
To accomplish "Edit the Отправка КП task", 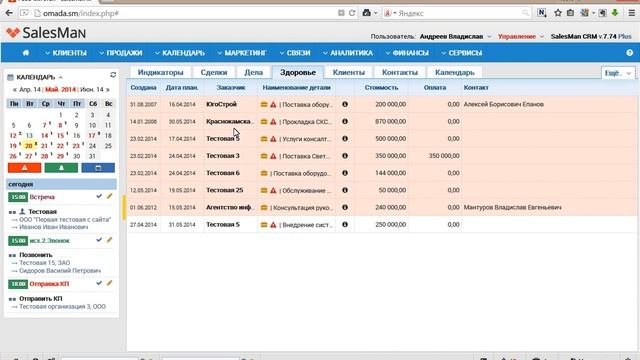I will pyautogui.click(x=109, y=283).
